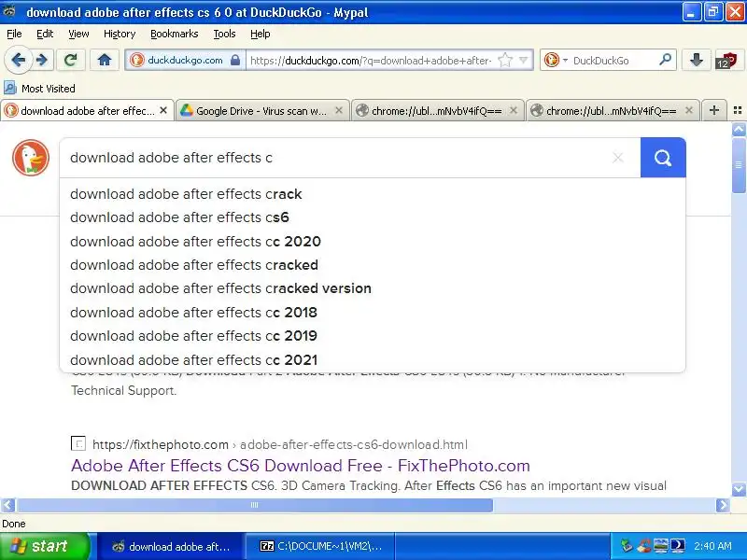
Task: Go forward with the Forward arrow button
Action: click(42, 60)
